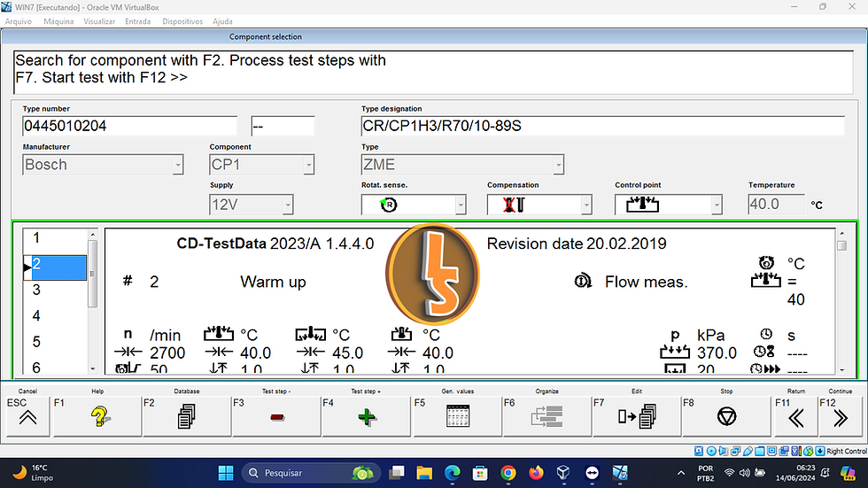The height and width of the screenshot is (488, 868).
Task: Click the Temperature 40.0 field
Action: [776, 205]
